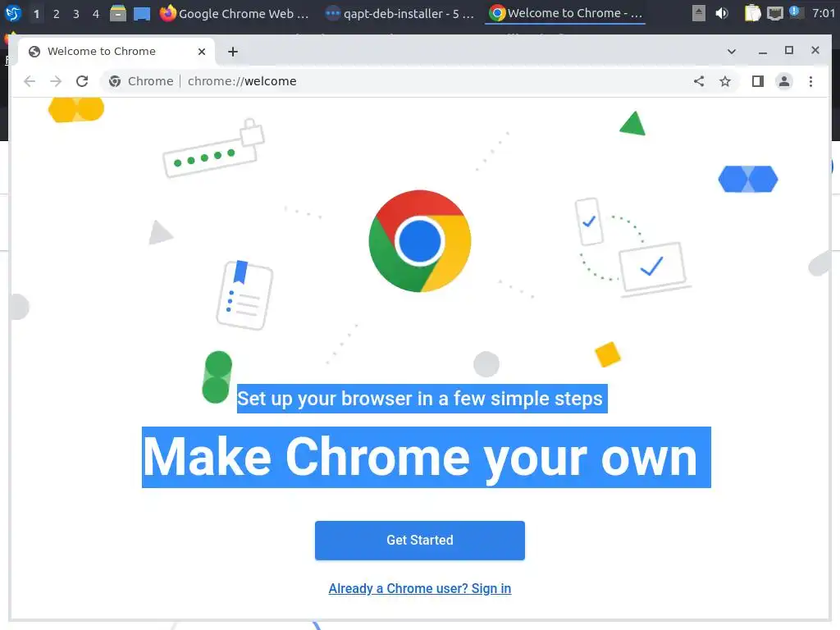Click Set up your browser in a few simple steps text
The width and height of the screenshot is (840, 630).
[420, 399]
